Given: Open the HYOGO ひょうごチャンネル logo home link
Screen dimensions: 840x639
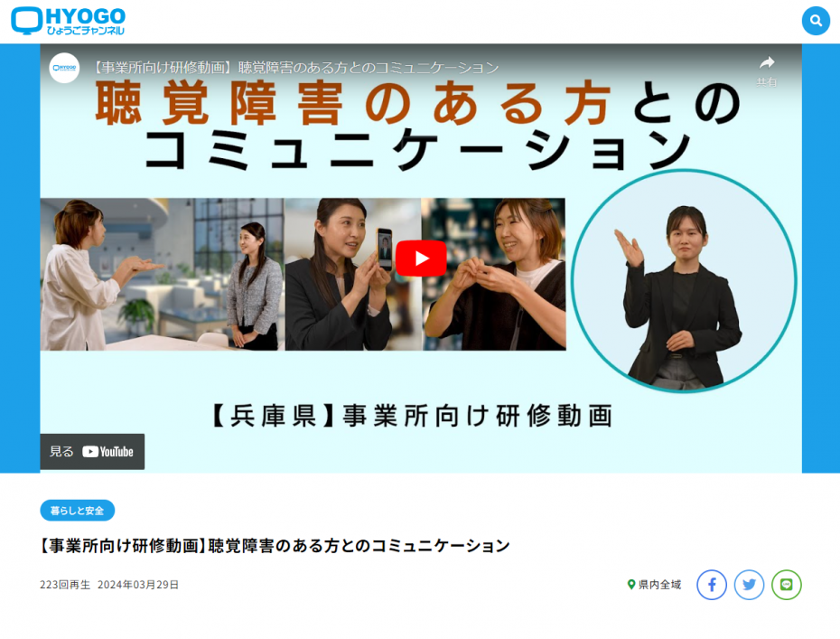Looking at the screenshot, I should click(68, 22).
